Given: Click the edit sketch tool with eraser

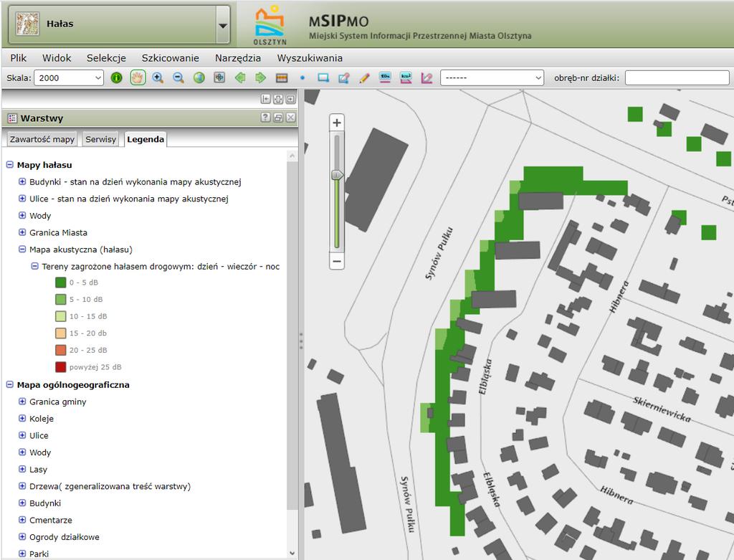Looking at the screenshot, I should click(x=344, y=77).
